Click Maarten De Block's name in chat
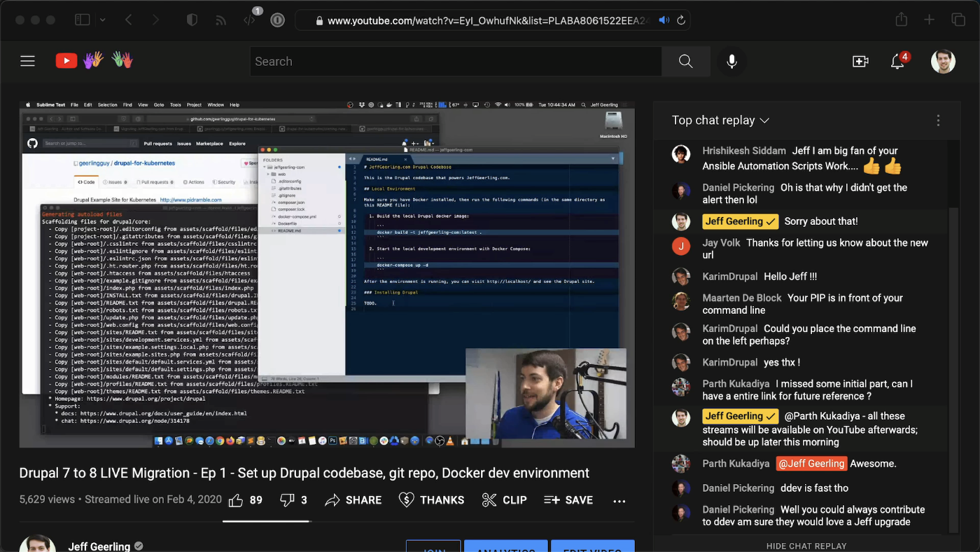 (x=742, y=298)
